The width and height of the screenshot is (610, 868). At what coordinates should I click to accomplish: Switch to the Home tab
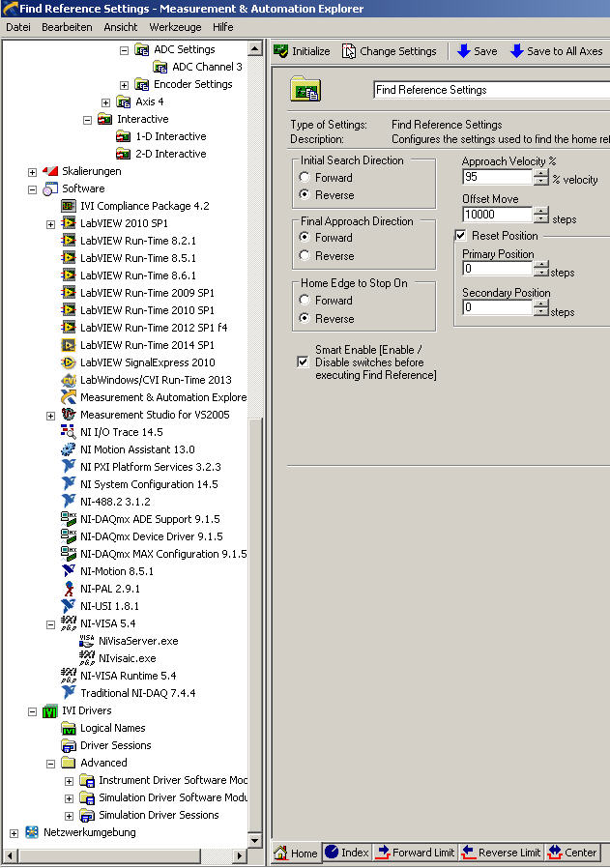tap(296, 853)
